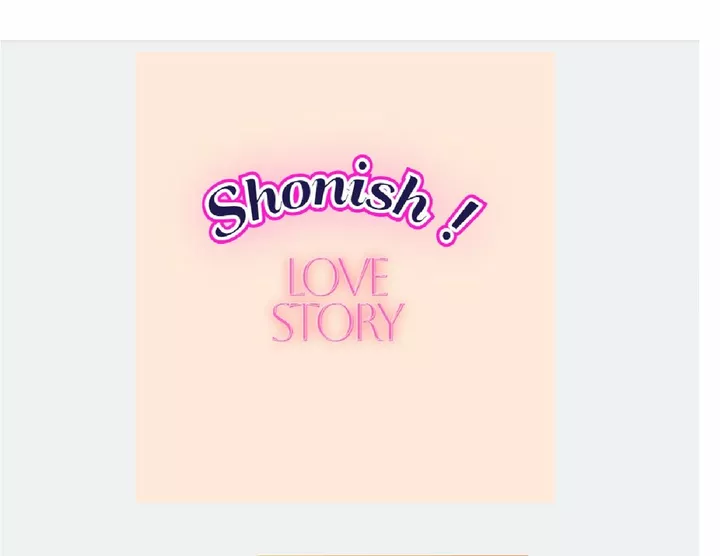Viewport: 720px width, 556px height.
Task: Open the Shonish Love Story cover image
Action: (x=345, y=277)
